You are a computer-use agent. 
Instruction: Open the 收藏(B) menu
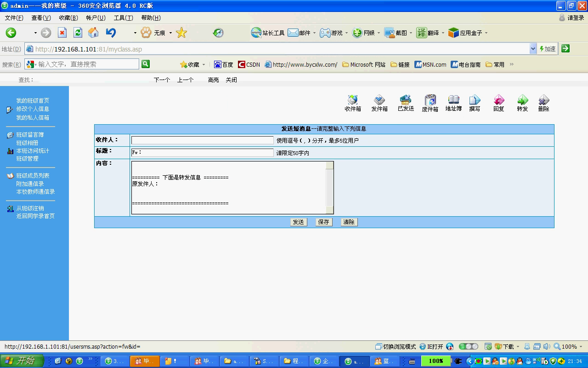pos(68,18)
